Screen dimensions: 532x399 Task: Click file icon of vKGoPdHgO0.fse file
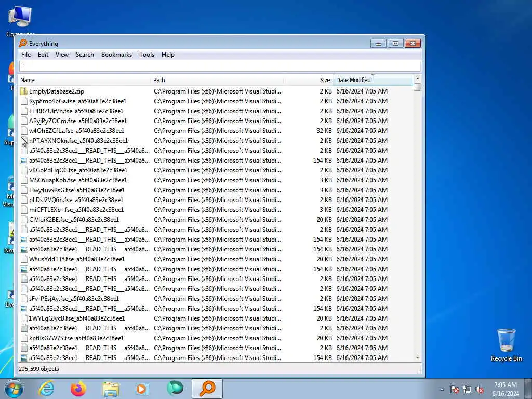coord(24,170)
